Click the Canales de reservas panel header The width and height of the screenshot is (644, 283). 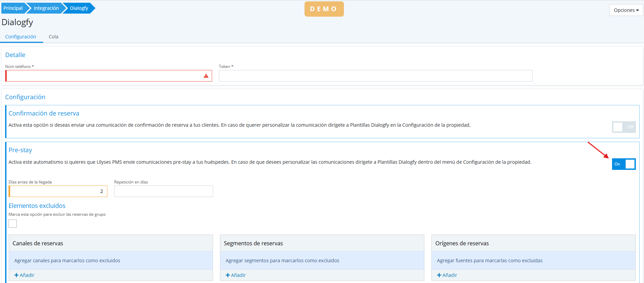[110, 243]
